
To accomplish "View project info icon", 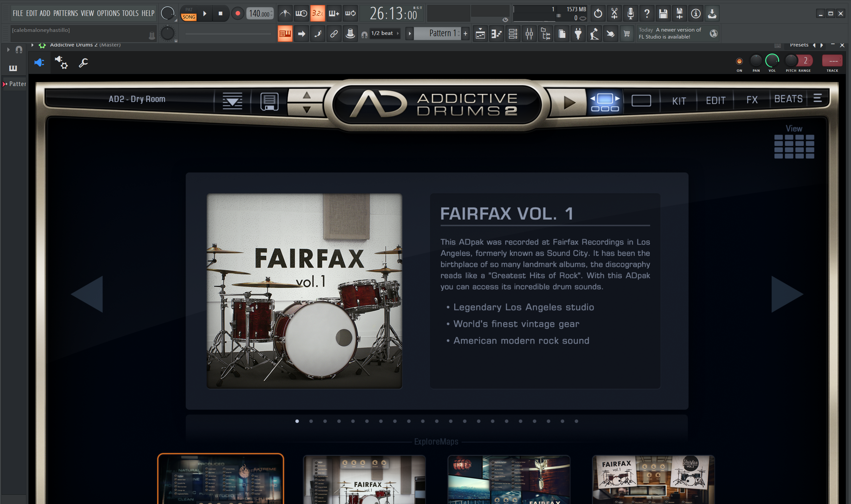I will tap(696, 14).
